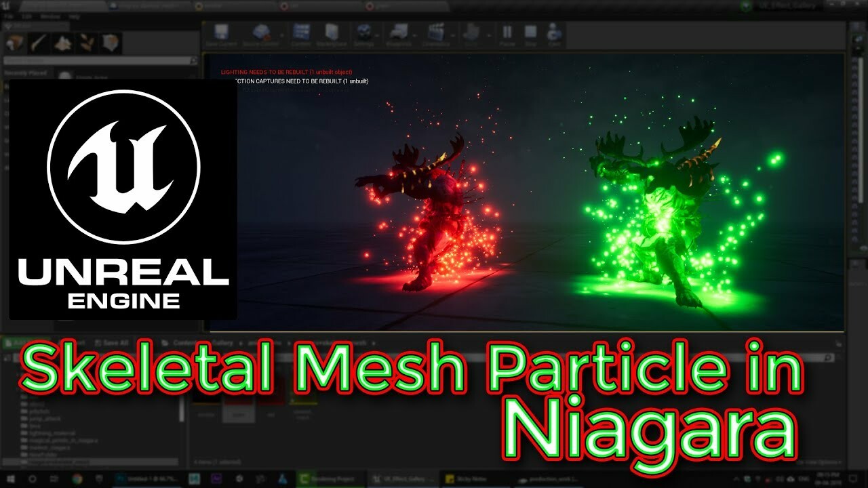This screenshot has height=488, width=868.
Task: Open the Window menu
Action: coord(50,16)
